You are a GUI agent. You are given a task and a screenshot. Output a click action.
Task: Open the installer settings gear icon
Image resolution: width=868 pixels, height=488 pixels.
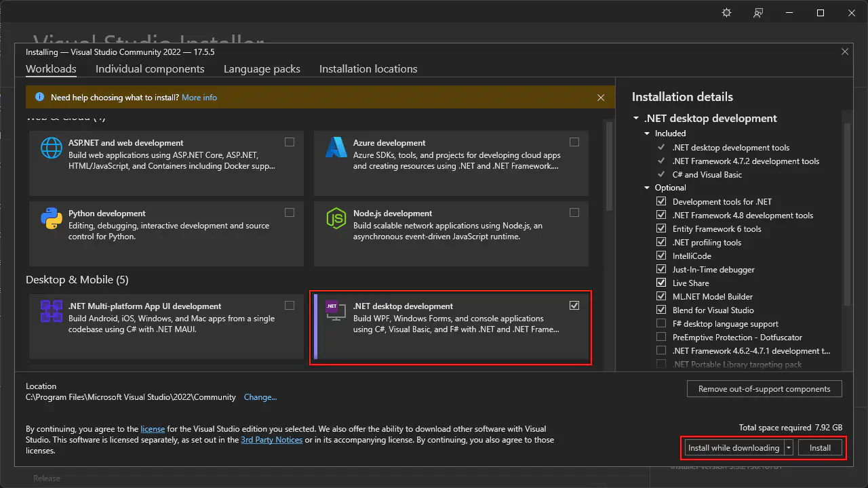point(727,13)
